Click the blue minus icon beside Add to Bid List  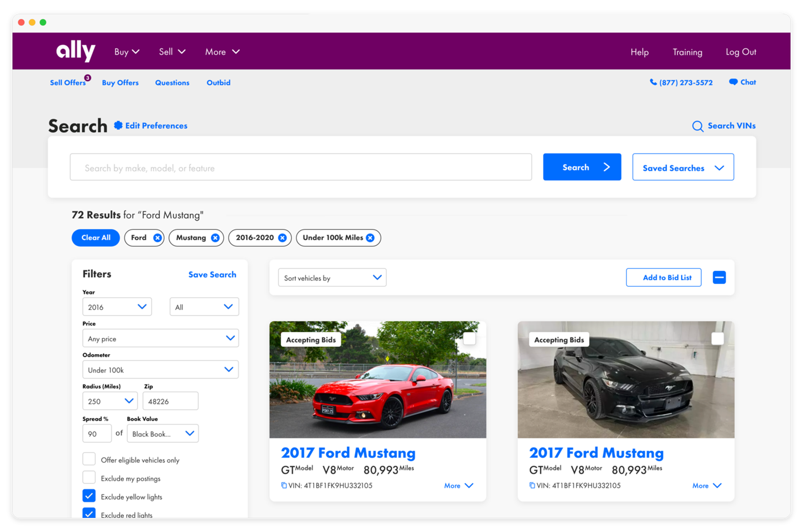719,277
